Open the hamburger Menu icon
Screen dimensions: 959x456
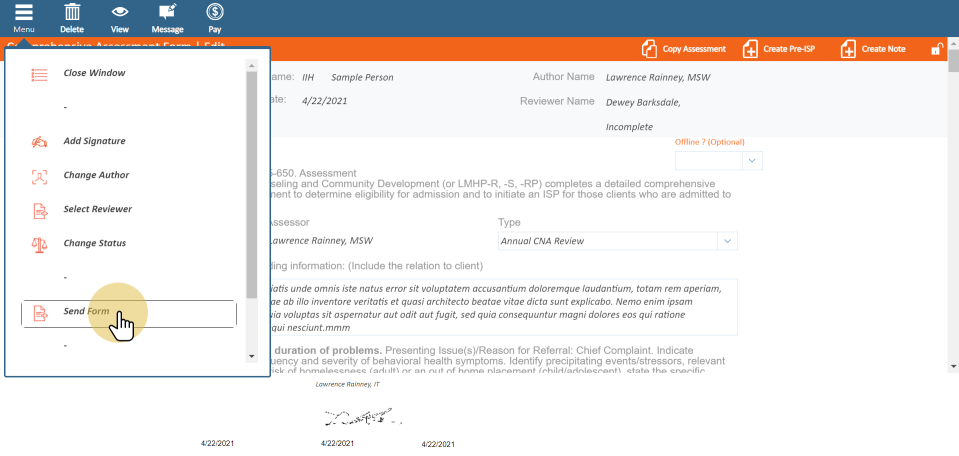tap(24, 13)
